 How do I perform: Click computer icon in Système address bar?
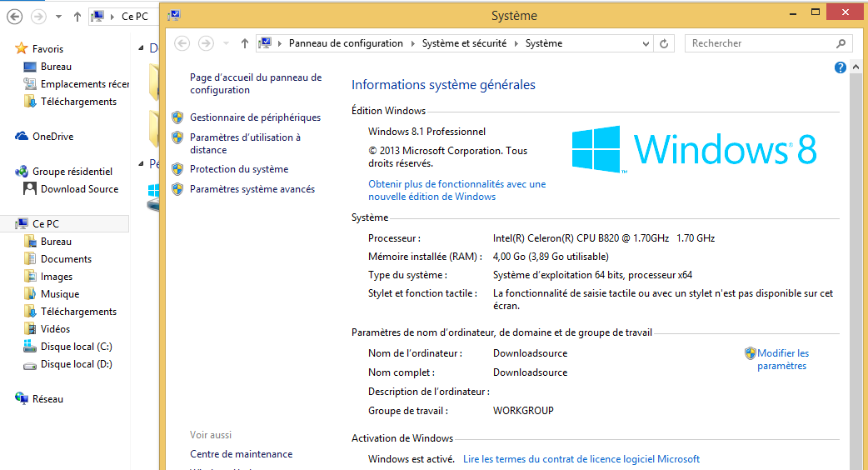[x=265, y=43]
